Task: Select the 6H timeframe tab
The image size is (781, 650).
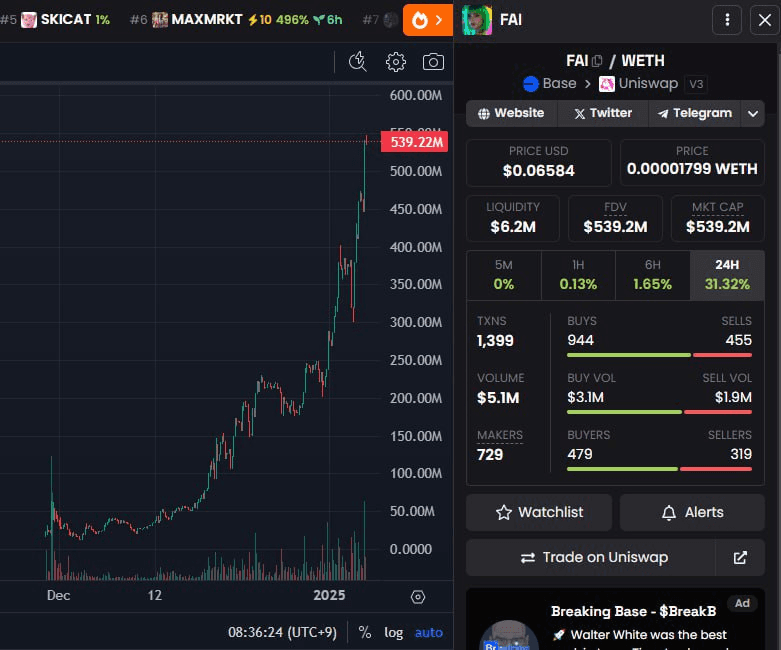Action: pos(652,275)
